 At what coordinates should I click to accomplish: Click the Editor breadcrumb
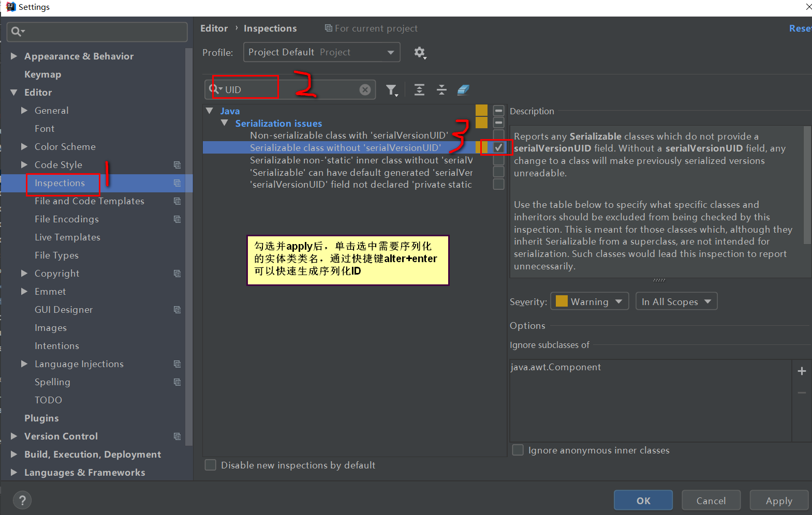pos(214,28)
